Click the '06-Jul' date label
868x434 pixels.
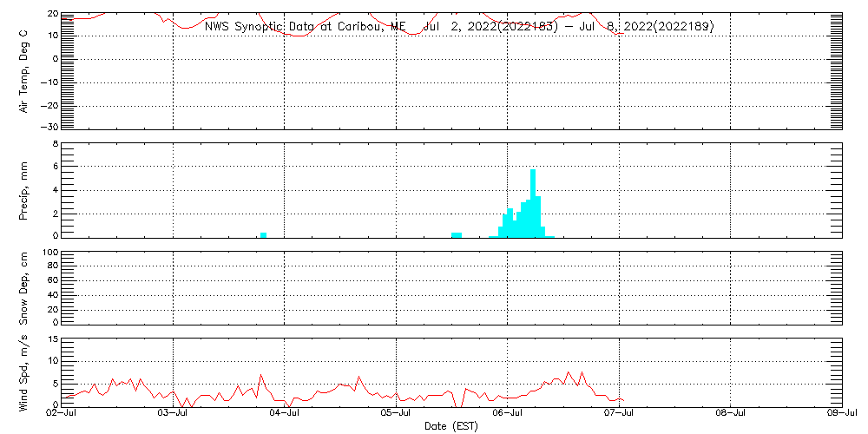coord(508,413)
